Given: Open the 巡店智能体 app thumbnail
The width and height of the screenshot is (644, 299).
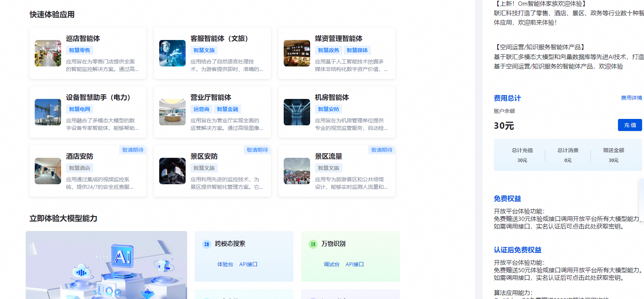Looking at the screenshot, I should click(48, 53).
